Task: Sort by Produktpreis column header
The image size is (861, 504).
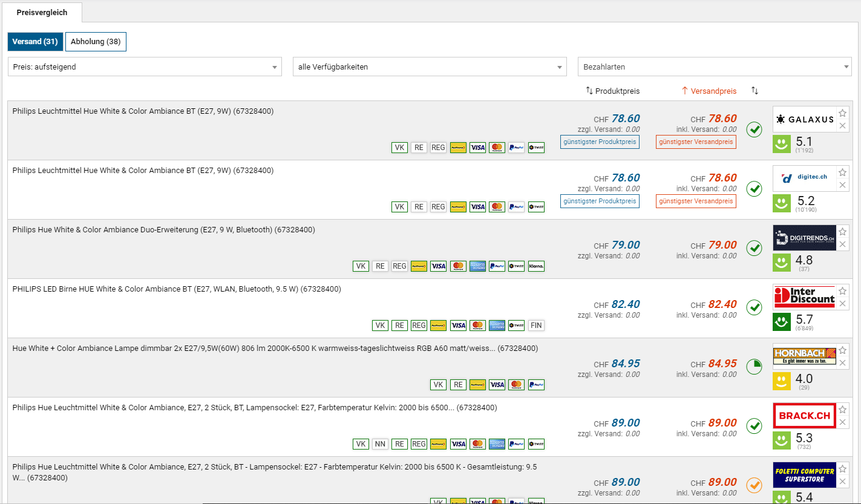Action: click(613, 91)
